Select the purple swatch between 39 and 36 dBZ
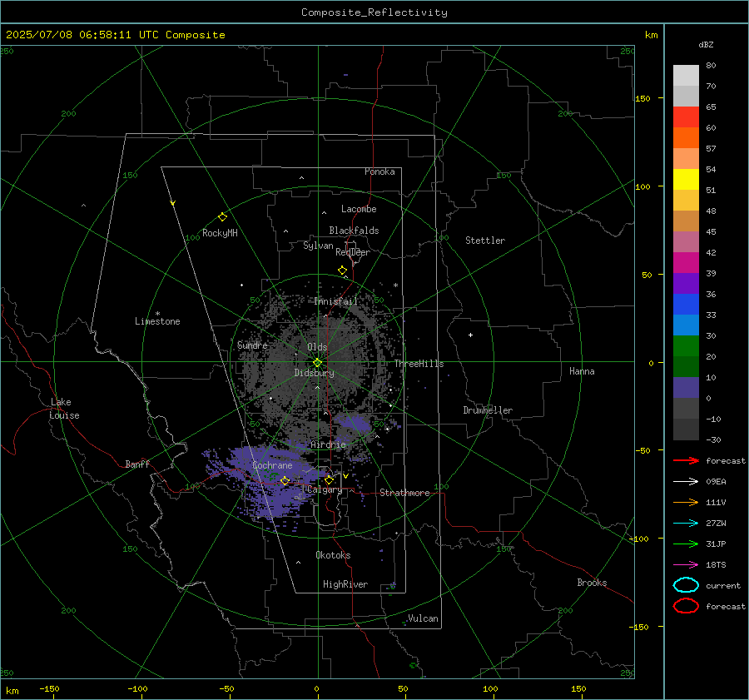 (686, 284)
